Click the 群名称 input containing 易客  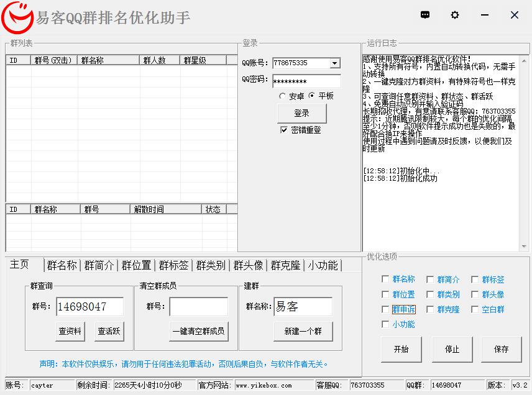point(303,306)
